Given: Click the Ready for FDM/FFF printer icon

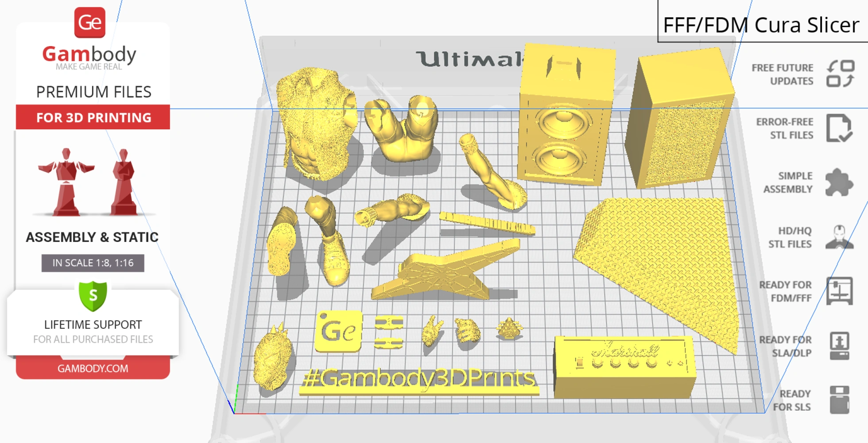Looking at the screenshot, I should coord(839,291).
